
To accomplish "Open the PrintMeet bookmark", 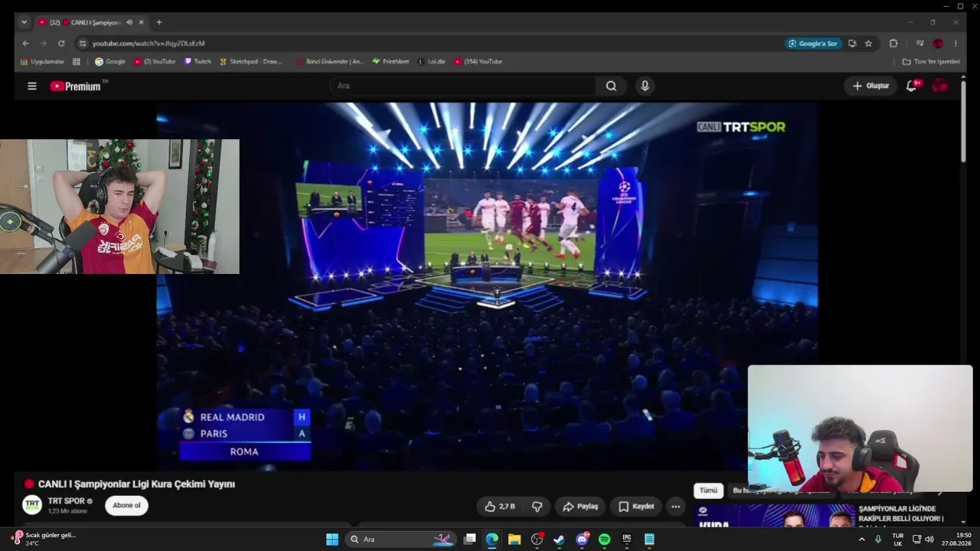I will (390, 61).
